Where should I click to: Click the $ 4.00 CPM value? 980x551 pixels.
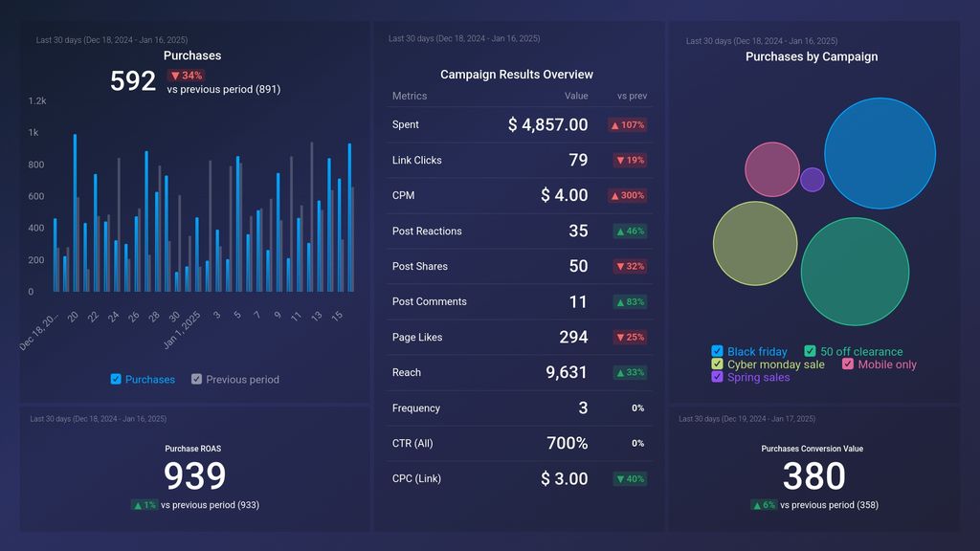click(x=565, y=195)
